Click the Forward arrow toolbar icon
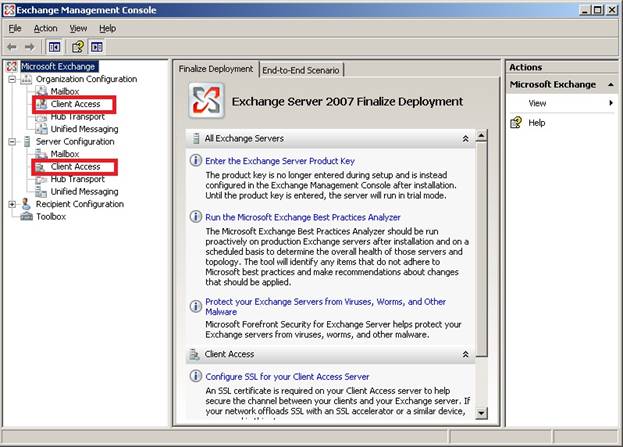 point(29,47)
